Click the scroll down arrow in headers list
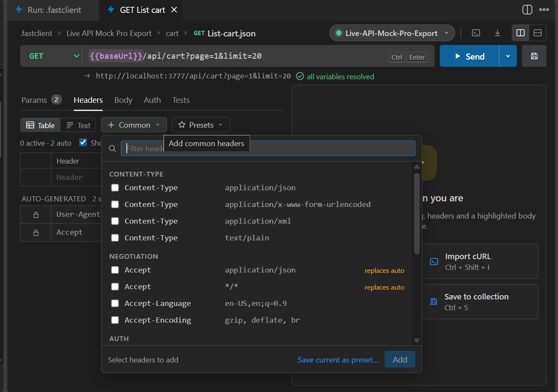Screen dimensions: 558x392 417,341
